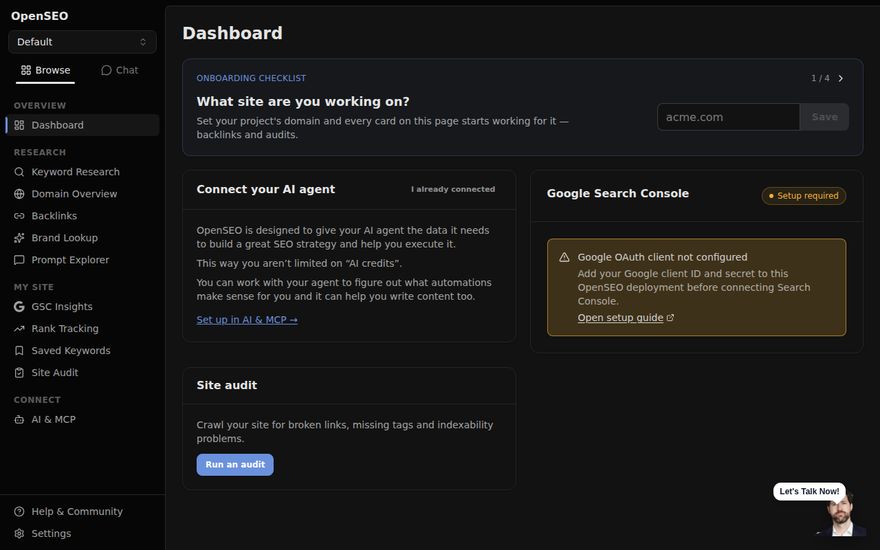Viewport: 880px width, 550px height.
Task: Open Rank Tracking page
Action: (x=82, y=328)
